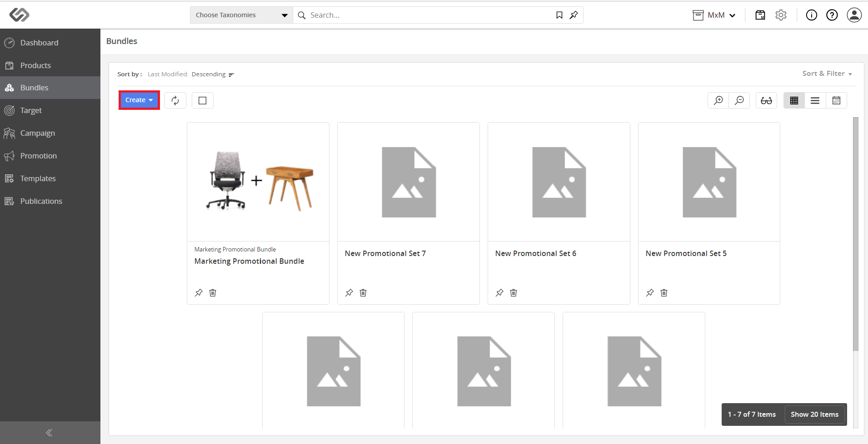Open the user profile avatar

[x=854, y=15]
